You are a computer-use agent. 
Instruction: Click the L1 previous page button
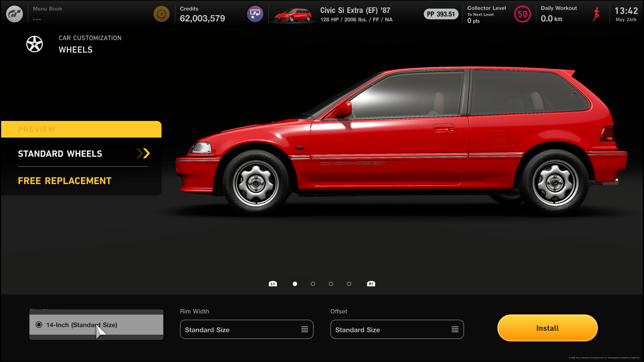click(273, 284)
